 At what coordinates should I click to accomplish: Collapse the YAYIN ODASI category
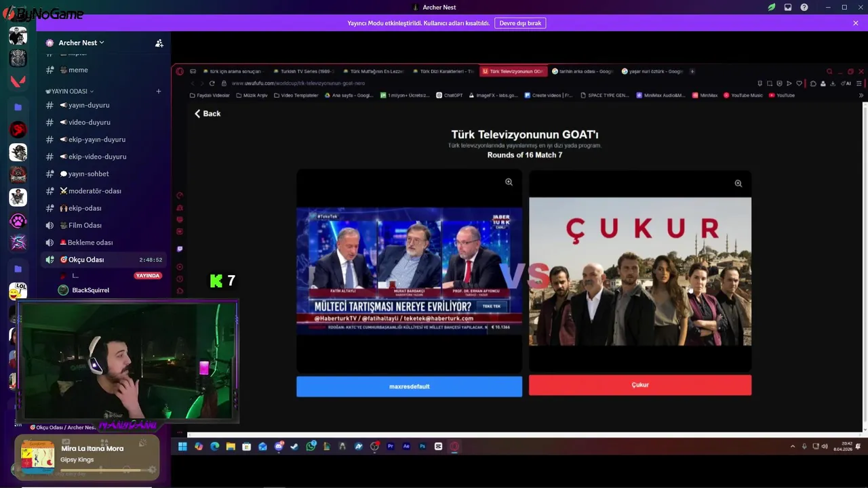69,91
